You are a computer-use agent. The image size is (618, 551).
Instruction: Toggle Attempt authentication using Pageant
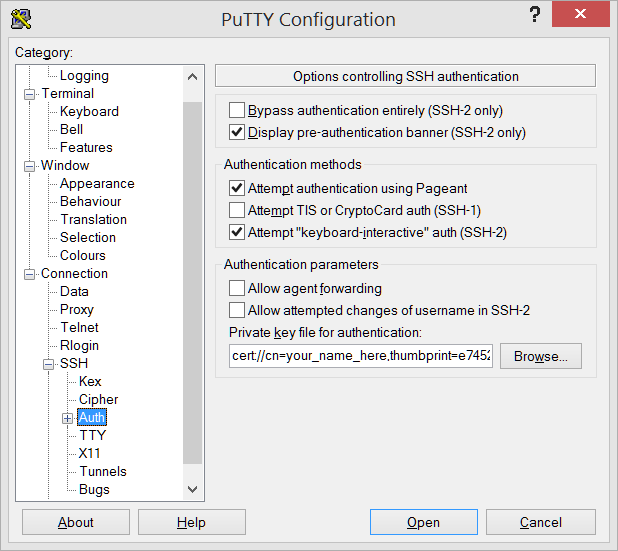click(x=236, y=188)
